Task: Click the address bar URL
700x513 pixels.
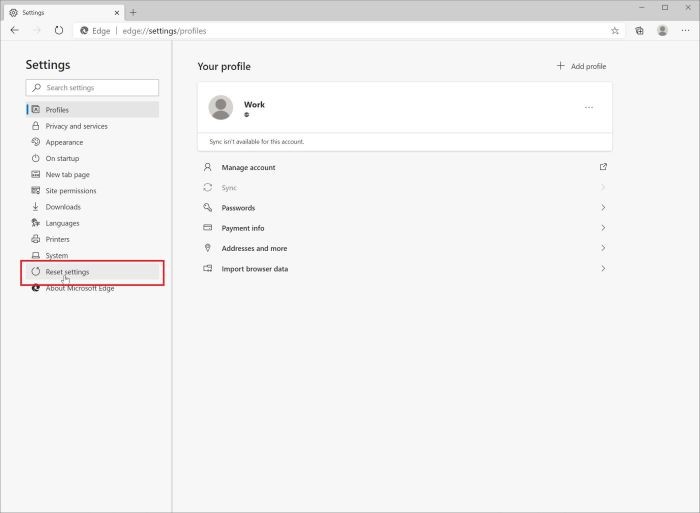Action: point(164,31)
